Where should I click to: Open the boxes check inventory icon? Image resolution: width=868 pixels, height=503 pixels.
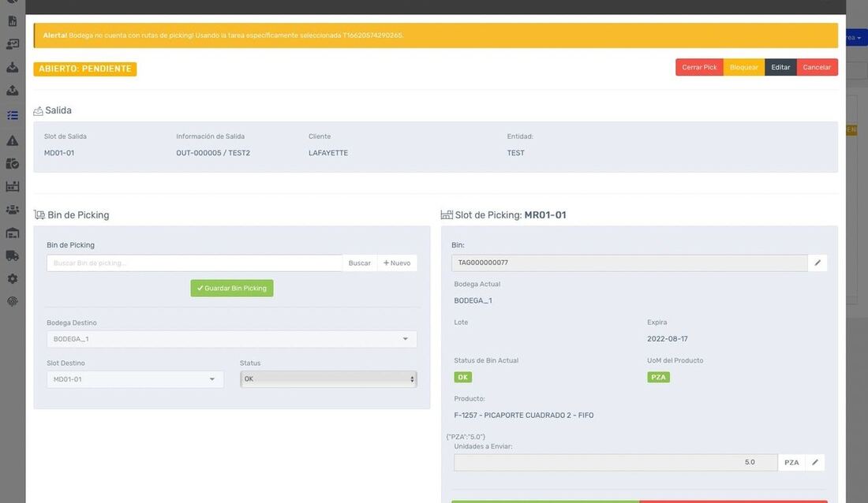(12, 164)
